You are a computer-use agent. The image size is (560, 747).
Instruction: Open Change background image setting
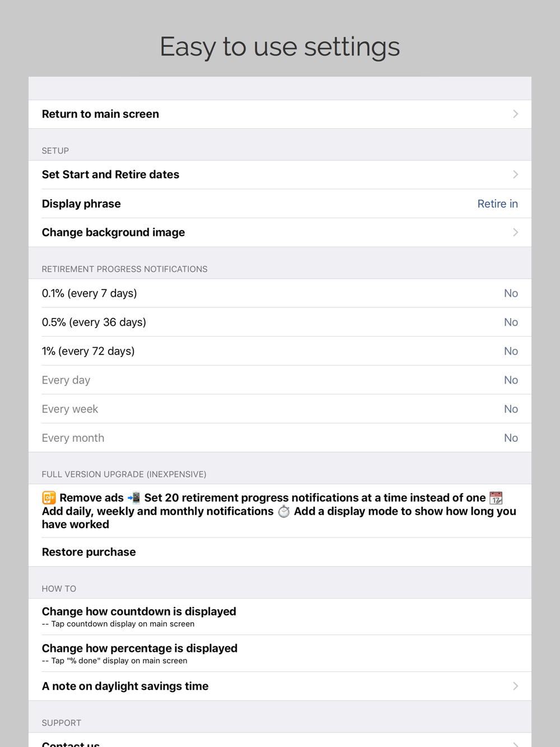[x=114, y=232]
